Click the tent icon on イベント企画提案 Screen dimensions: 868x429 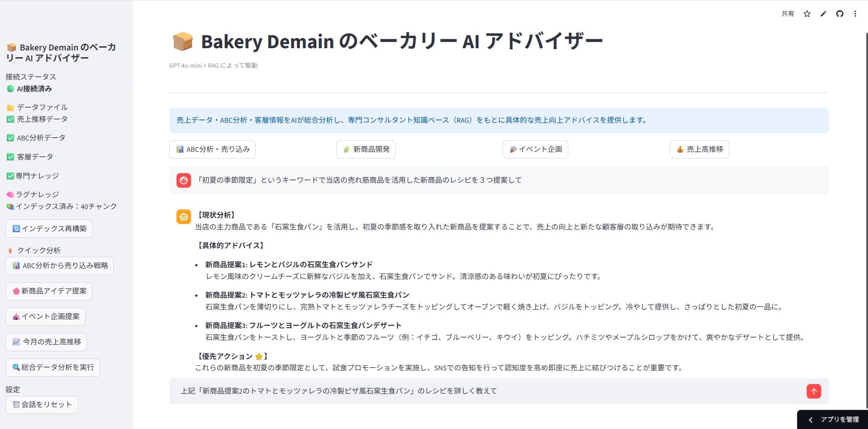(x=16, y=316)
